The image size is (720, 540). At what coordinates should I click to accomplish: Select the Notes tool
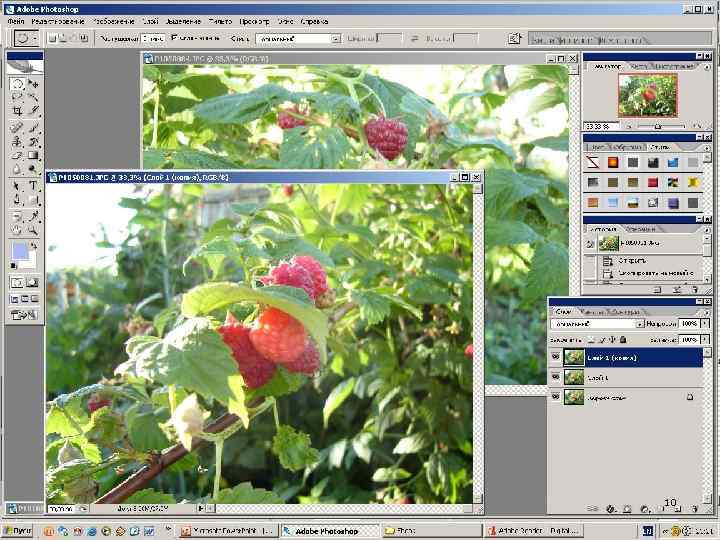click(x=17, y=216)
